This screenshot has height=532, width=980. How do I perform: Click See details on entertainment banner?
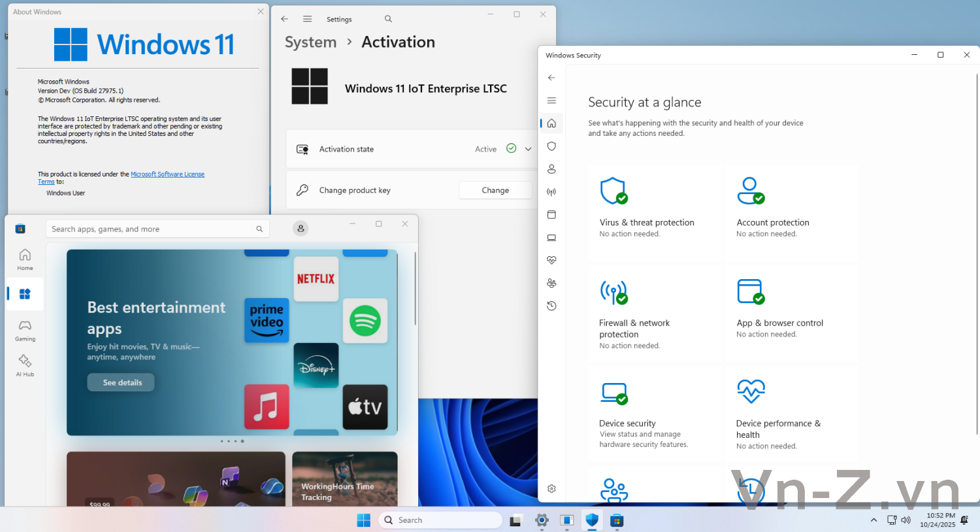pos(122,382)
